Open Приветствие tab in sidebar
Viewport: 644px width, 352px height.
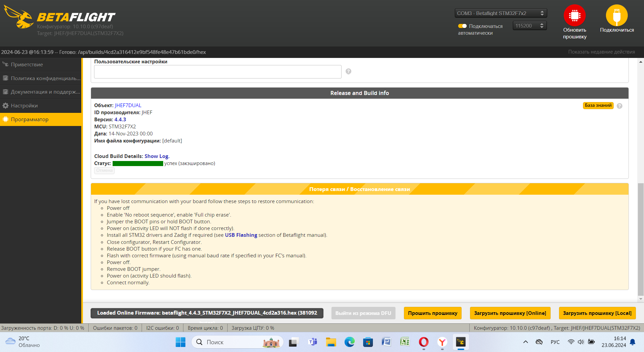click(40, 64)
